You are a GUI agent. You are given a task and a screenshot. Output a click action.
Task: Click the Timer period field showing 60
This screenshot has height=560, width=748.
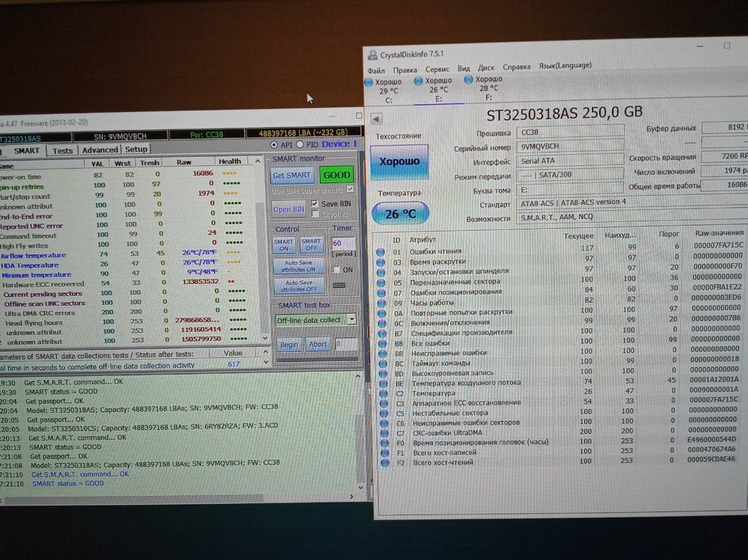[x=343, y=243]
